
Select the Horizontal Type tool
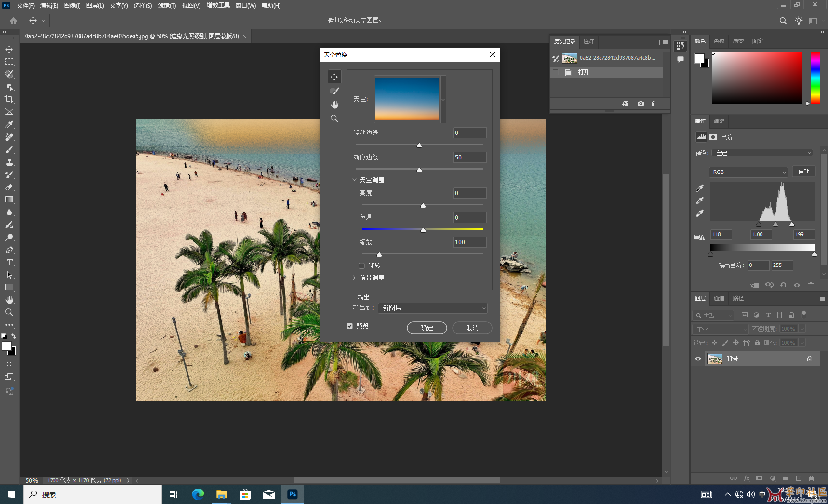[9, 262]
